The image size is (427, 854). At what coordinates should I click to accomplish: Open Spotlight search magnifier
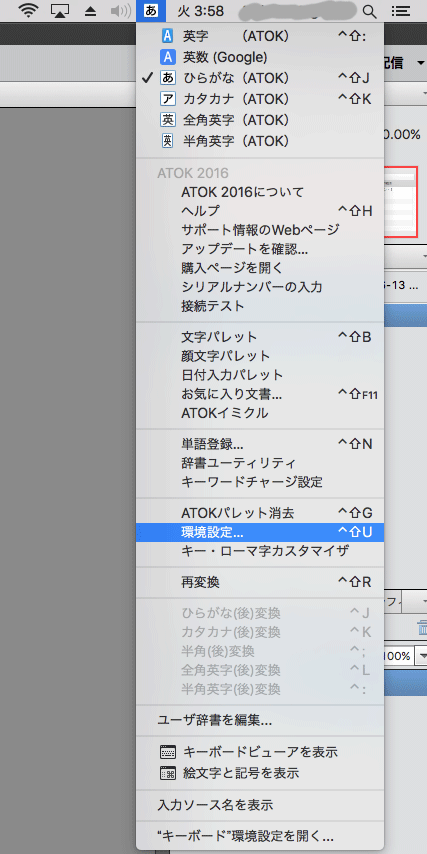click(369, 11)
